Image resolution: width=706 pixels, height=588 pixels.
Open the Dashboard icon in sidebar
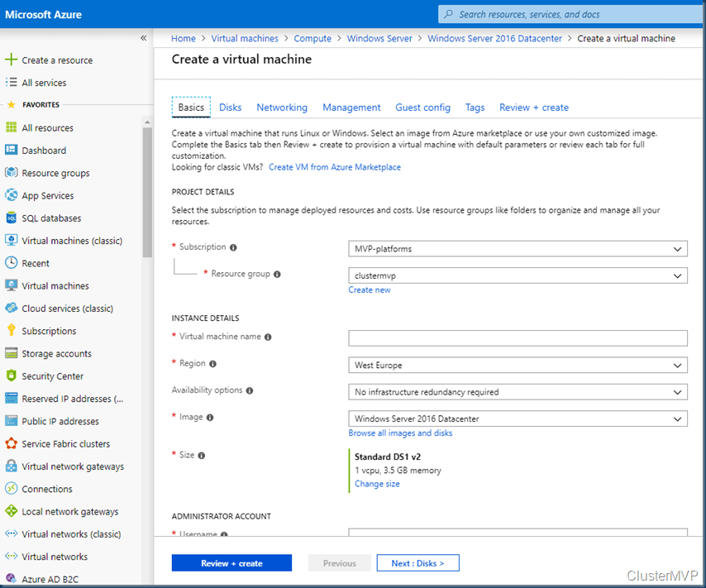11,150
